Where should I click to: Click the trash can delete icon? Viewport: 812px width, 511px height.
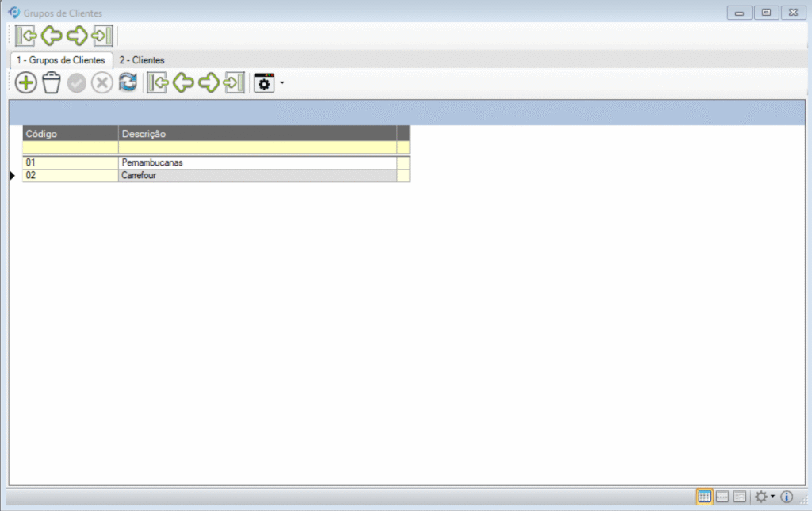(x=52, y=82)
